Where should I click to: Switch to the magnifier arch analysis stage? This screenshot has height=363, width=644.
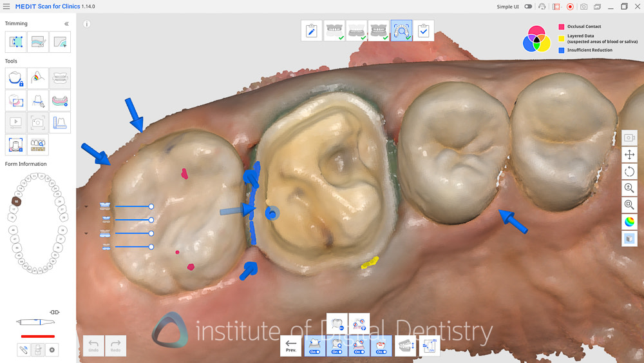coord(401,30)
